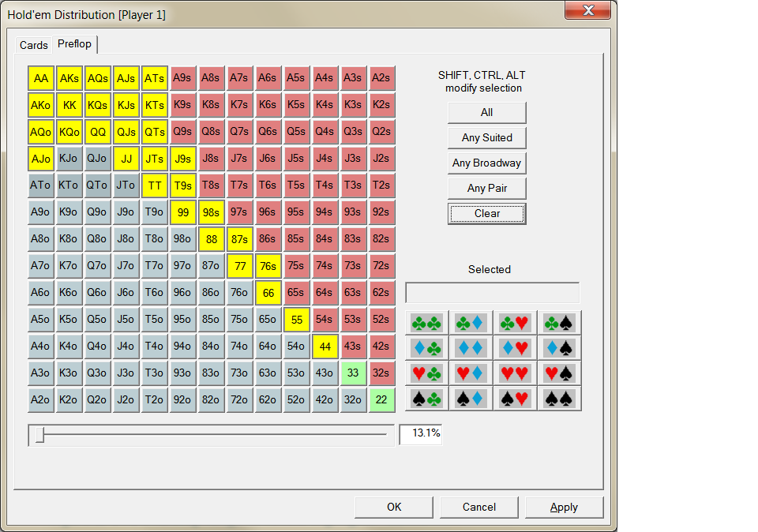Cancel the distribution dialog
Image resolution: width=758 pixels, height=532 pixels.
pos(479,507)
